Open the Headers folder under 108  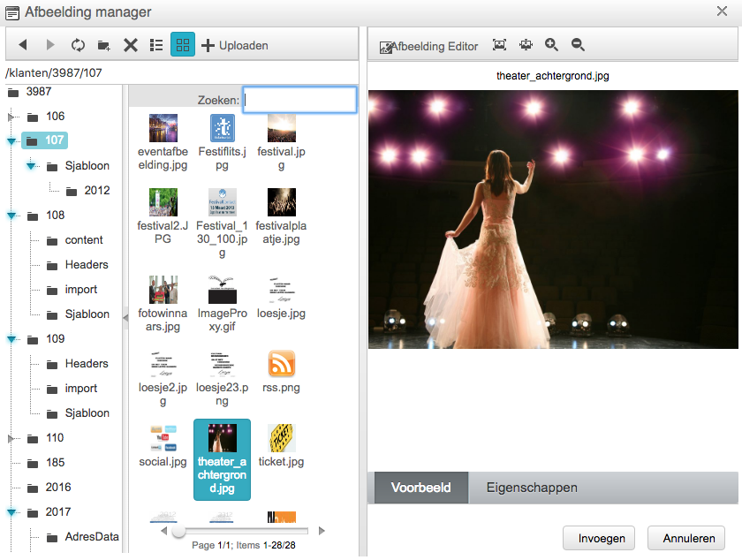point(78,265)
